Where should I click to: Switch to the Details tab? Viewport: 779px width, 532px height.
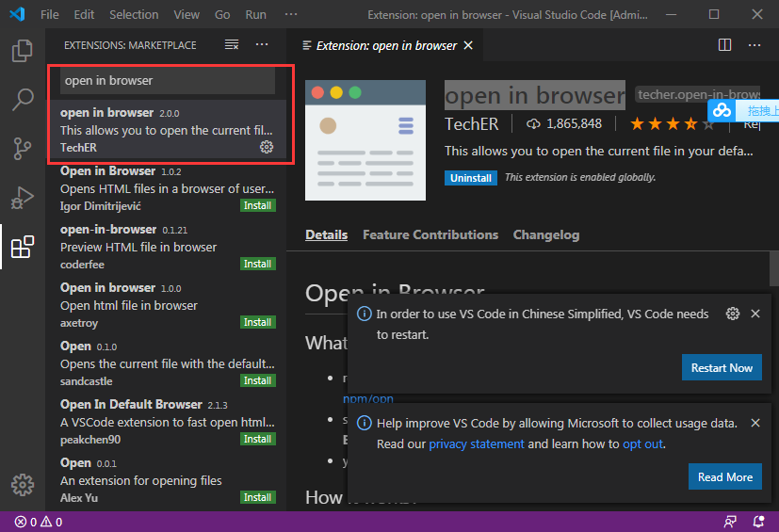[x=327, y=234]
